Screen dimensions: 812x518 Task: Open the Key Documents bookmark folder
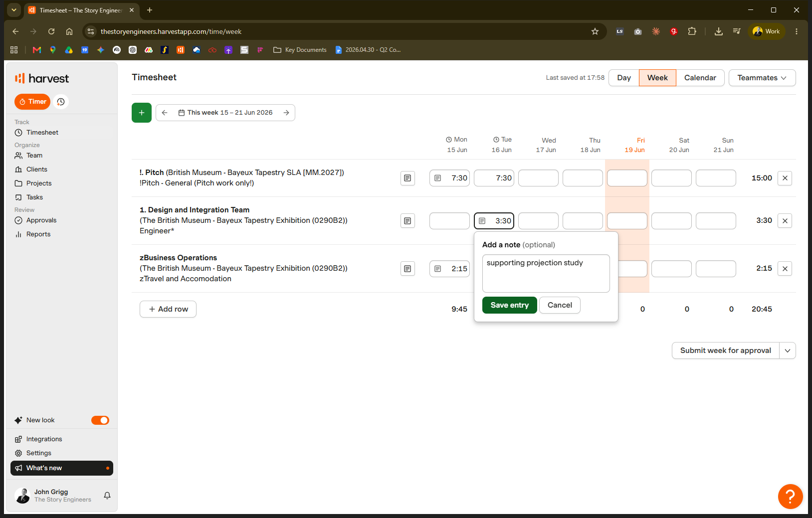(x=300, y=50)
